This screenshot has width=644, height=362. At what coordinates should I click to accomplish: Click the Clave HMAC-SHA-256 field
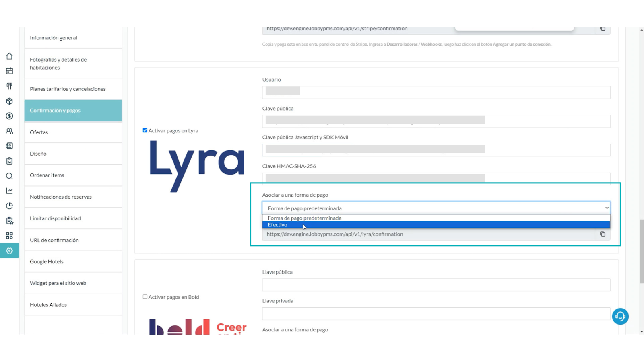436,178
